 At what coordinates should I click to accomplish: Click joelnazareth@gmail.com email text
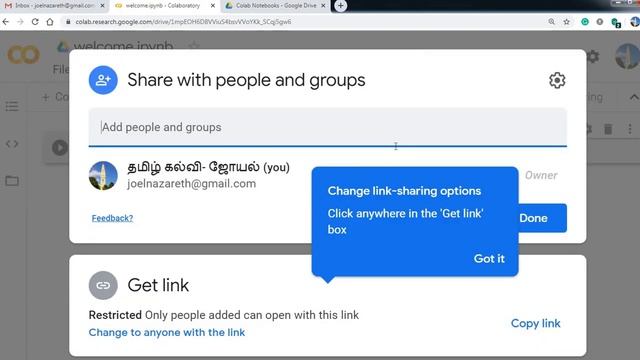click(191, 184)
